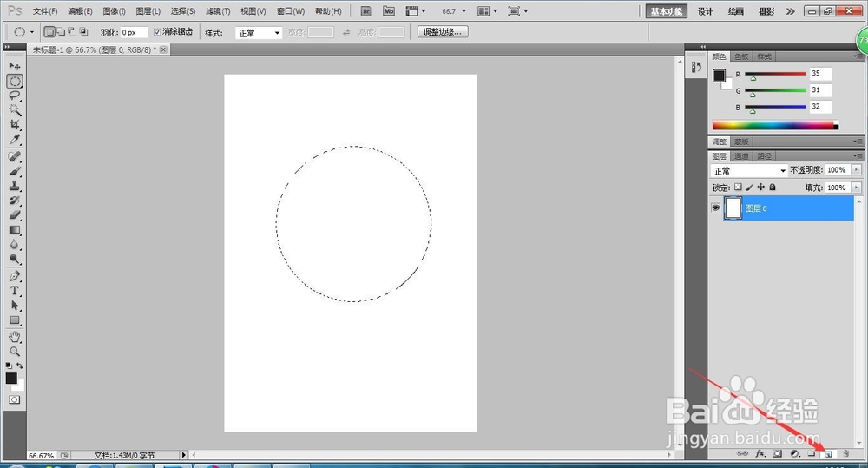This screenshot has height=468, width=868.
Task: Click the add layer mask icon
Action: coord(778,453)
